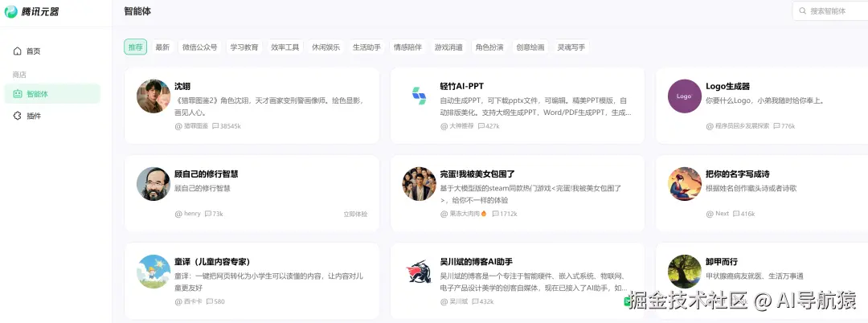868x323 pixels.
Task: Click the 沈翊 avatar image
Action: pos(154,96)
